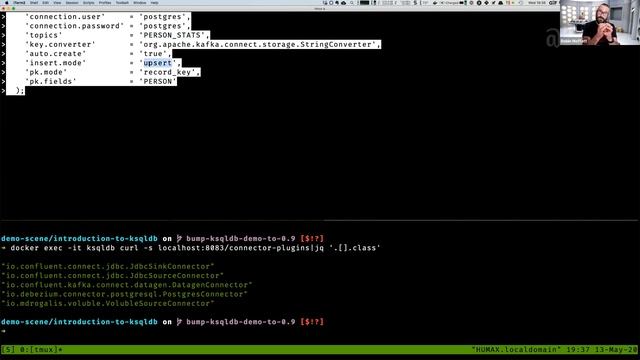Viewport: 640px width, 360px height.
Task: Open the iTerm2 application menu
Action: pyautogui.click(x=19, y=2)
